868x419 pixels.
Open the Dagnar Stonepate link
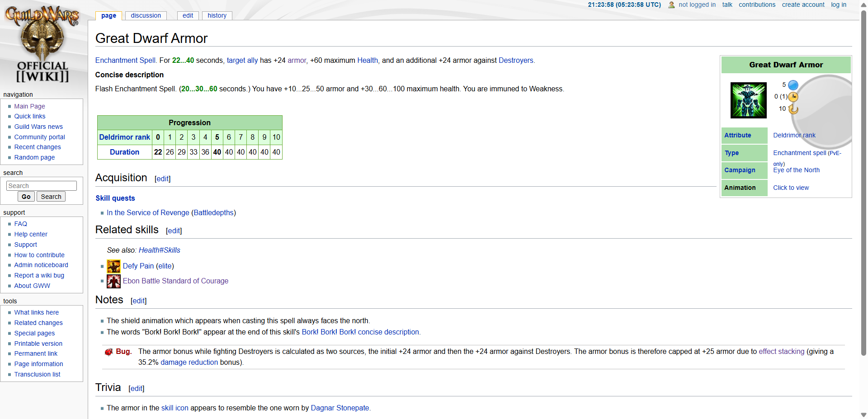[x=340, y=408]
